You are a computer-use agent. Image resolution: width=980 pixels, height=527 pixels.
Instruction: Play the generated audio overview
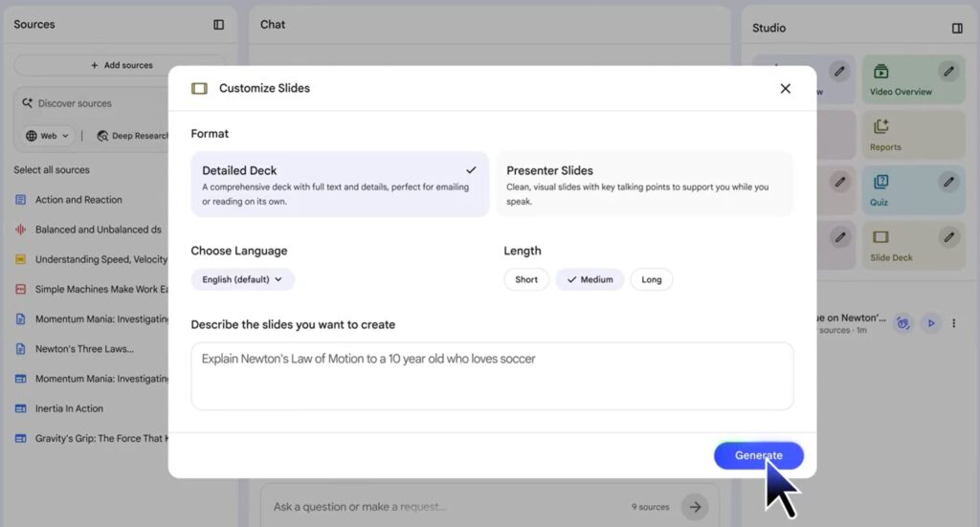coord(930,323)
